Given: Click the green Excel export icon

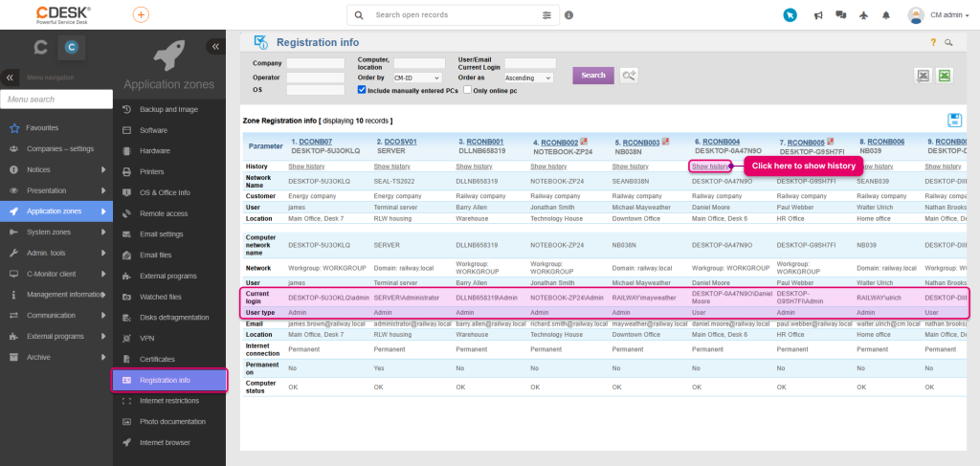Looking at the screenshot, I should pyautogui.click(x=944, y=76).
